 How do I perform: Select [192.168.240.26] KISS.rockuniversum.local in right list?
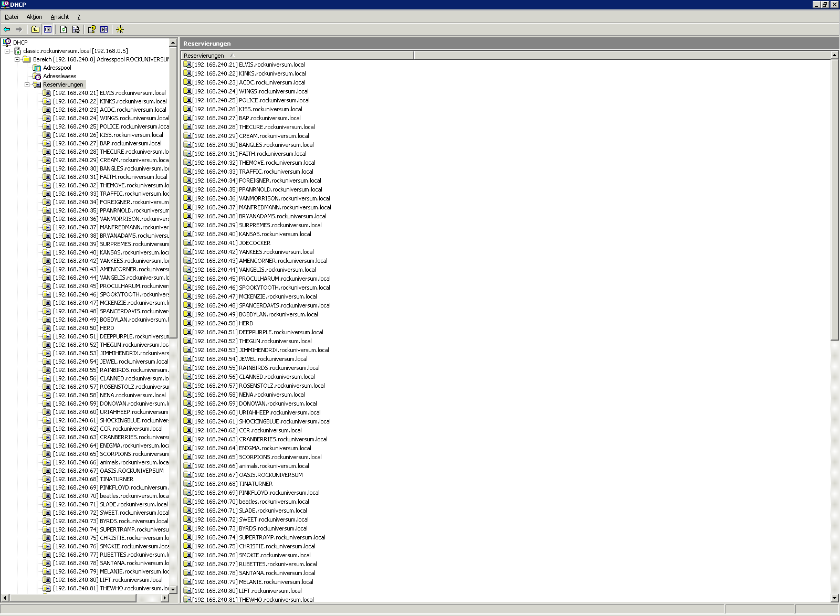click(247, 109)
